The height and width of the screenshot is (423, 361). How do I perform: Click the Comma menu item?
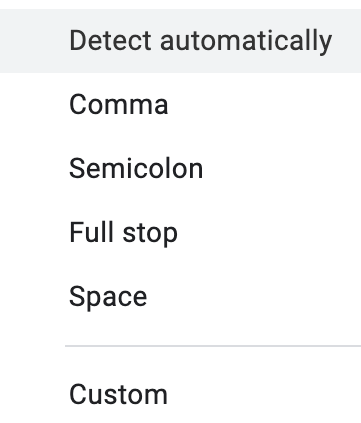(x=180, y=105)
